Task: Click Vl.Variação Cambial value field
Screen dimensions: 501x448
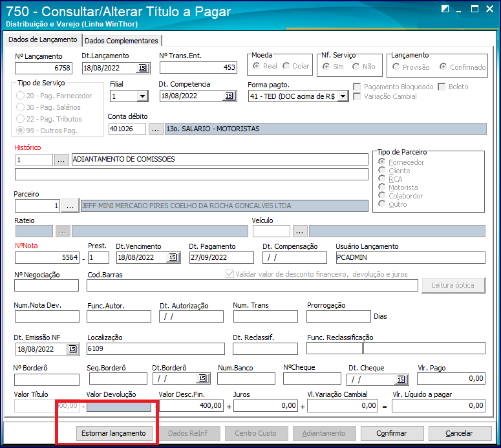Action: click(x=343, y=406)
